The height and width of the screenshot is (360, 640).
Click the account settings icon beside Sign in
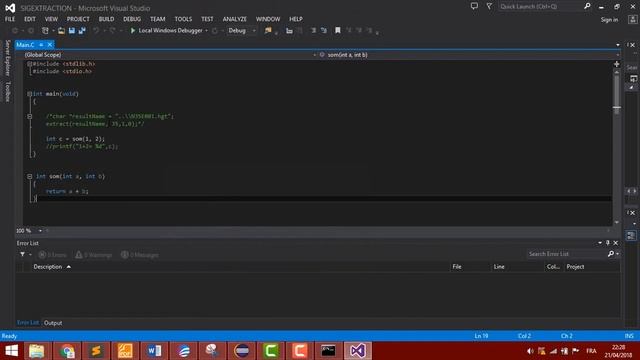pyautogui.click(x=633, y=20)
